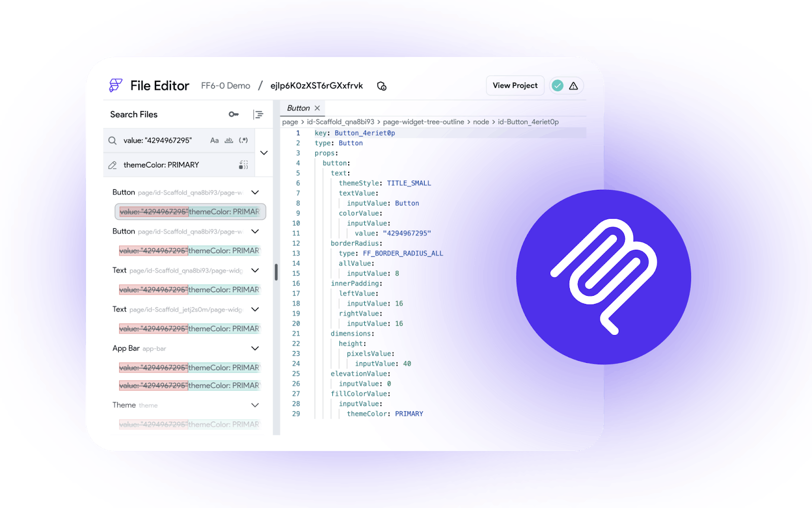Click code line "rightValue:"
Image resolution: width=812 pixels, height=508 pixels.
361,314
